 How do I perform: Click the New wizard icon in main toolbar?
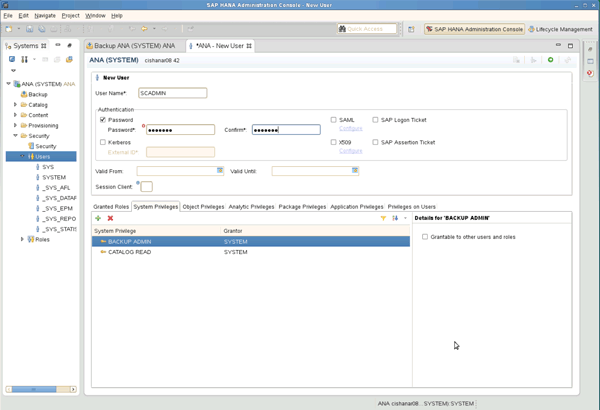[9, 29]
